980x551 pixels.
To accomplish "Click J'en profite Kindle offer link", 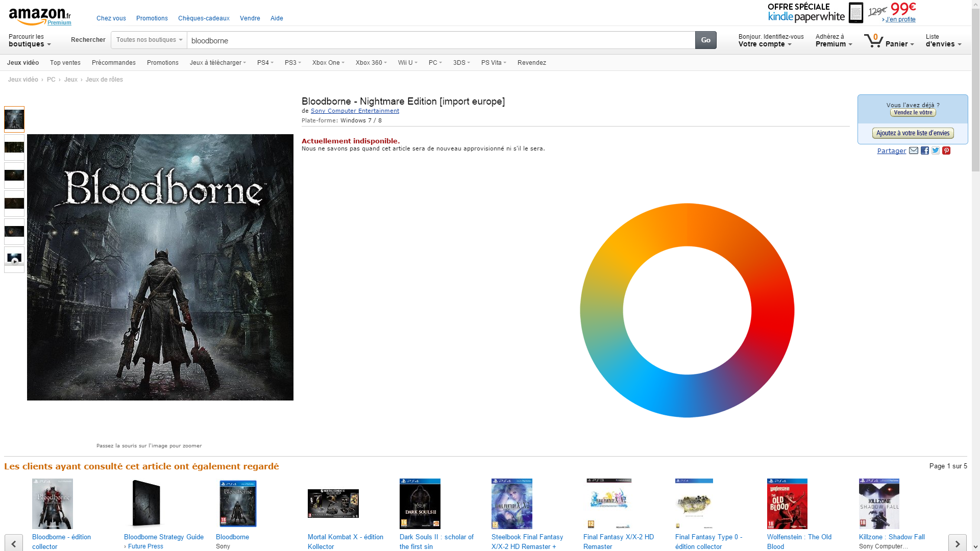I will coord(900,19).
